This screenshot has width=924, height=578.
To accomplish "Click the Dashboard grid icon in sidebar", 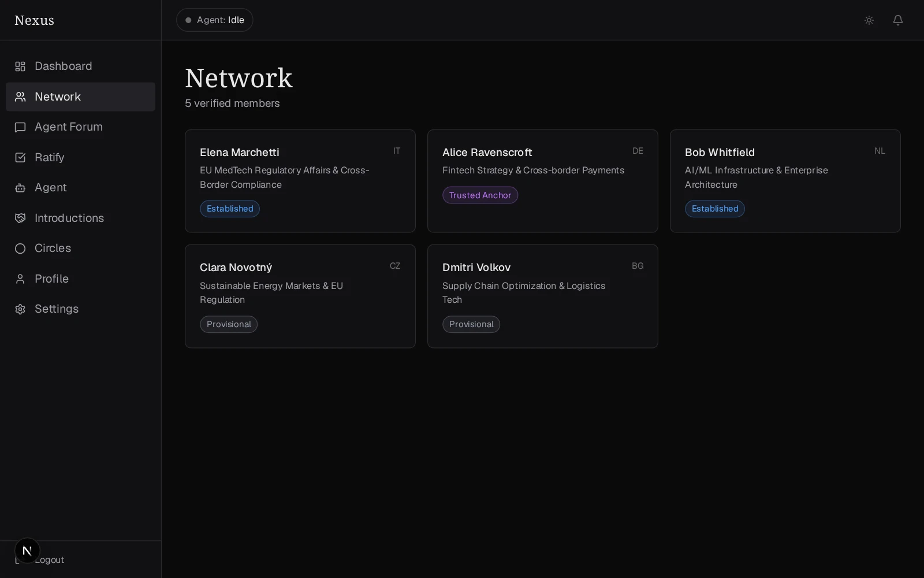I will click(20, 66).
